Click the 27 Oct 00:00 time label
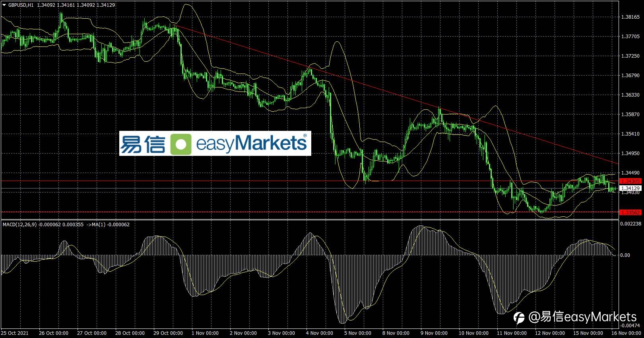Image resolution: width=644 pixels, height=338 pixels. coord(92,333)
